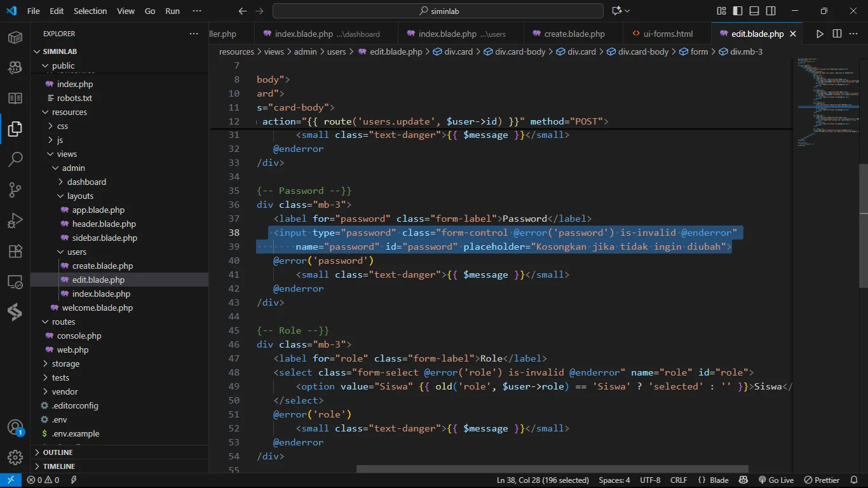
Task: Expand the OUTLINE section
Action: (x=57, y=452)
